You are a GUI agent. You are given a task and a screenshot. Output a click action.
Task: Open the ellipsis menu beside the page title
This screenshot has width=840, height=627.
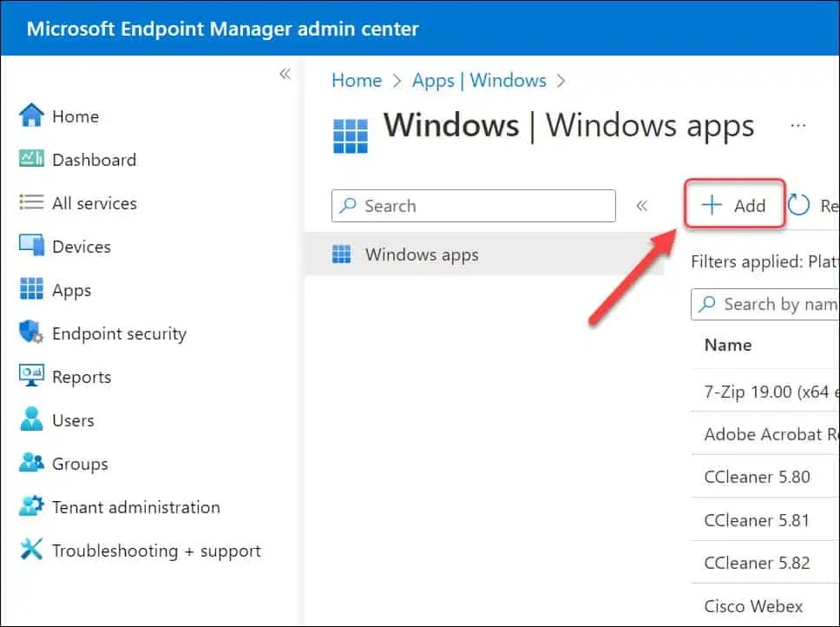798,125
